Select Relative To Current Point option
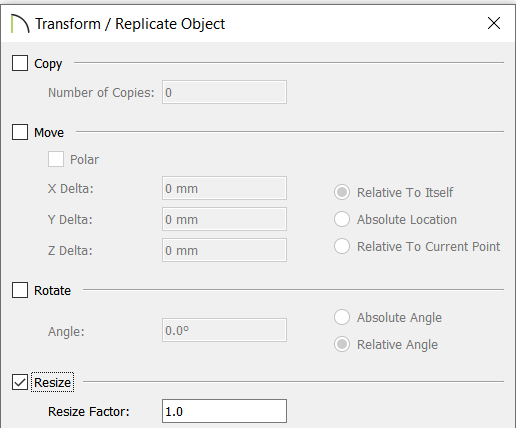 click(342, 246)
